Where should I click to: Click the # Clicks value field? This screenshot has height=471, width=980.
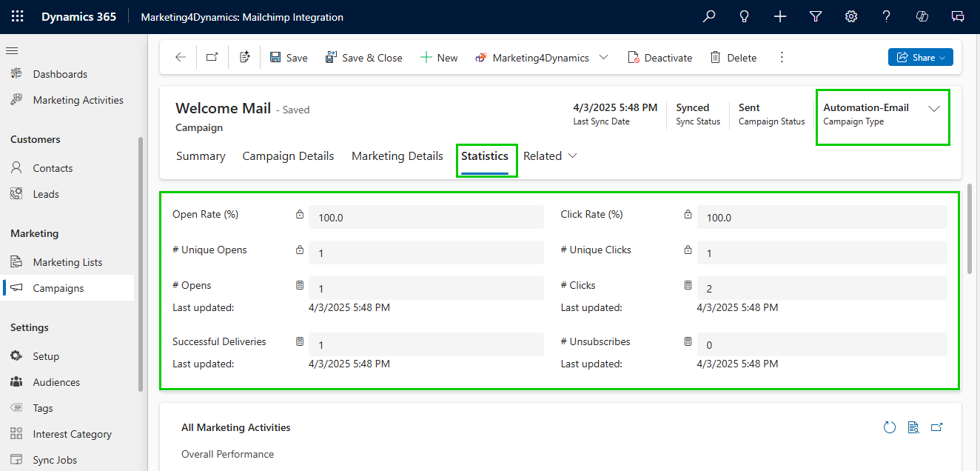(x=822, y=288)
